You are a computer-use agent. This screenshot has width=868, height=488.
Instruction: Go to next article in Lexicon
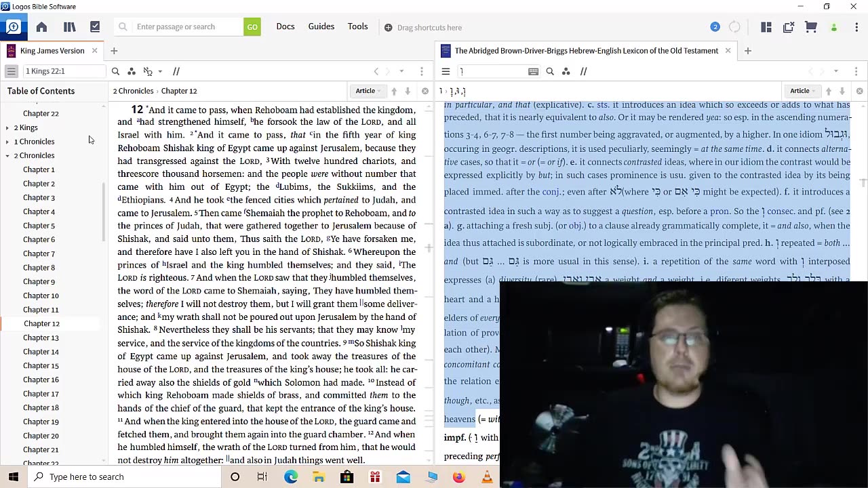tap(842, 91)
